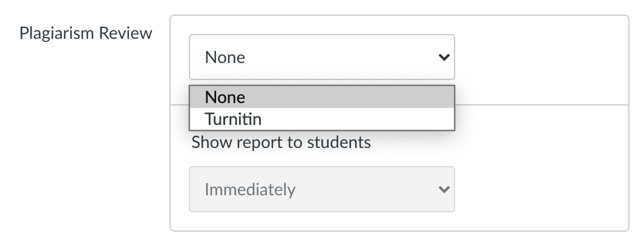Keep None as the plagiarism review setting
This screenshot has height=245, width=644.
(322, 97)
